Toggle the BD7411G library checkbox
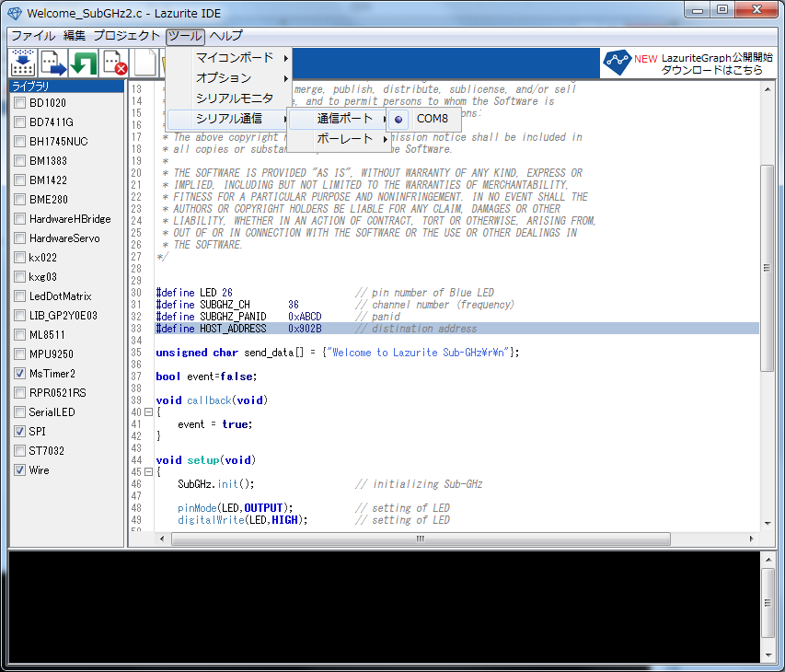785x672 pixels. coord(19,122)
